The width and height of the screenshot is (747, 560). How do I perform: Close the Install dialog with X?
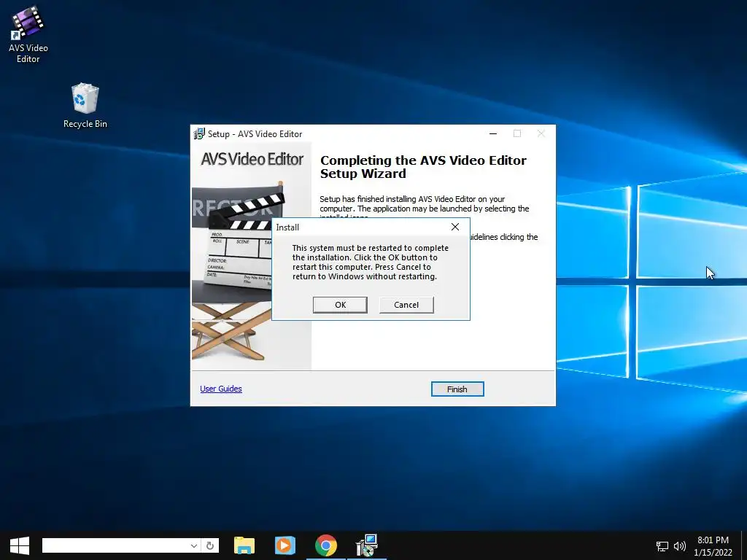coord(455,227)
